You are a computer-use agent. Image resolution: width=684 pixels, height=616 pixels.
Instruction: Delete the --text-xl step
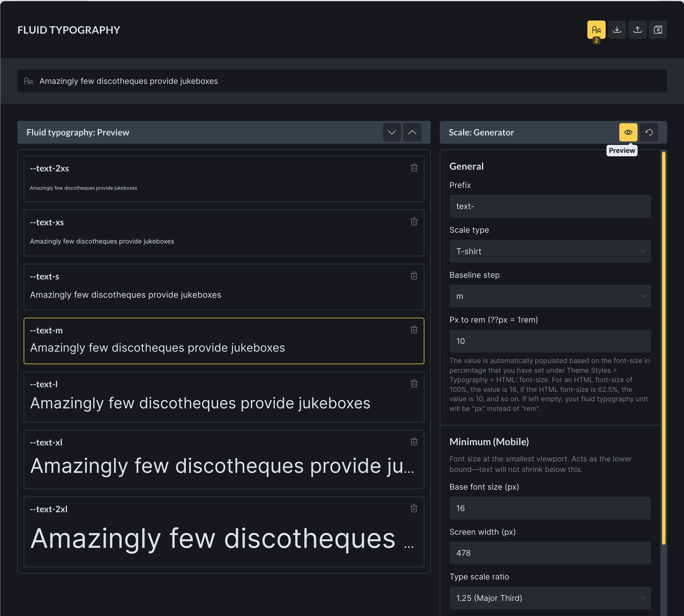pyautogui.click(x=414, y=442)
